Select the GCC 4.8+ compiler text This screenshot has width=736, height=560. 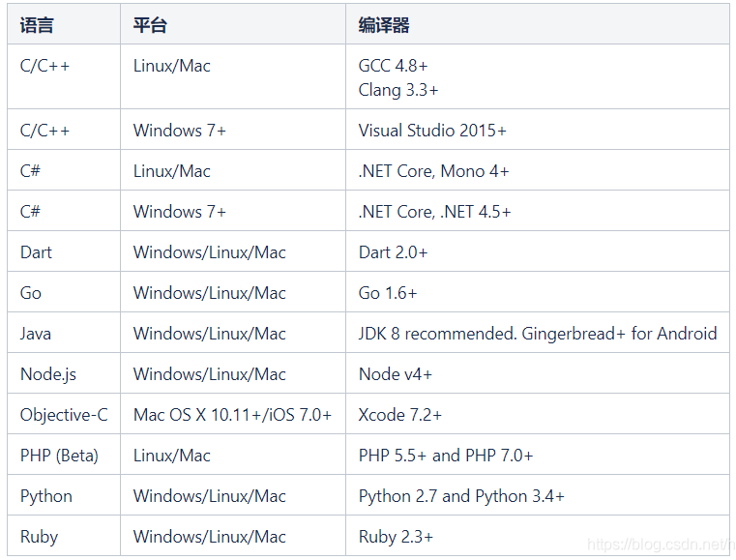click(x=393, y=66)
